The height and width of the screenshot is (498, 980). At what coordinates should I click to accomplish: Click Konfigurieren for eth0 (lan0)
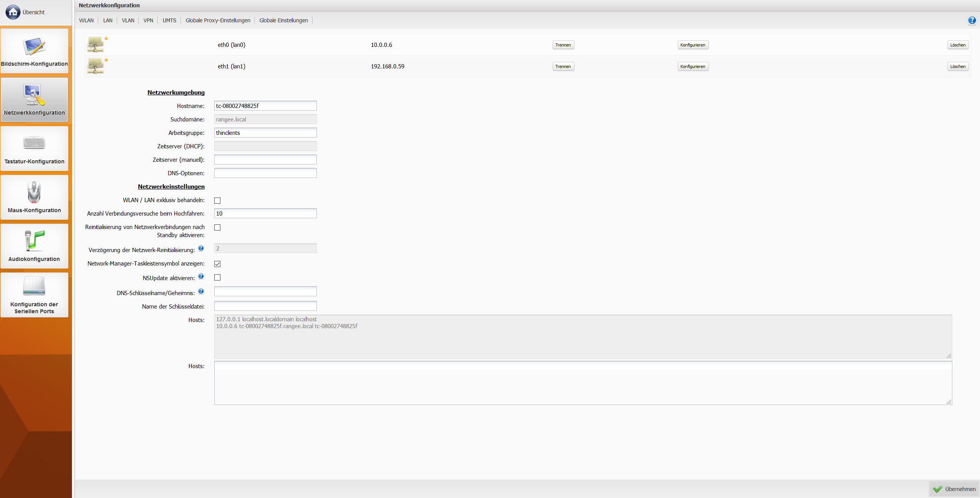click(x=693, y=45)
